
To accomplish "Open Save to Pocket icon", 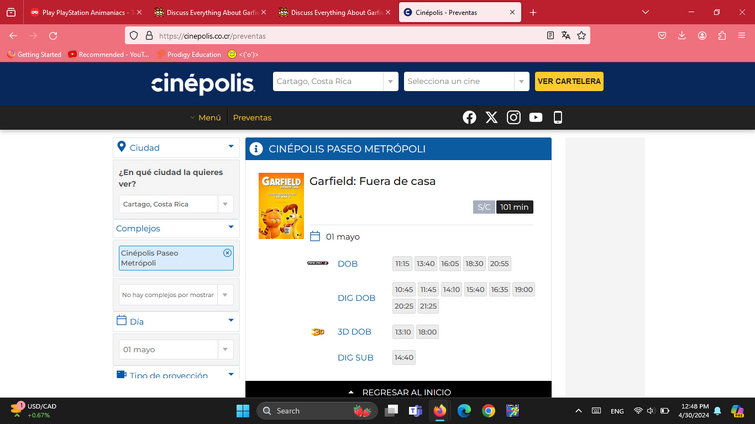I will (662, 36).
